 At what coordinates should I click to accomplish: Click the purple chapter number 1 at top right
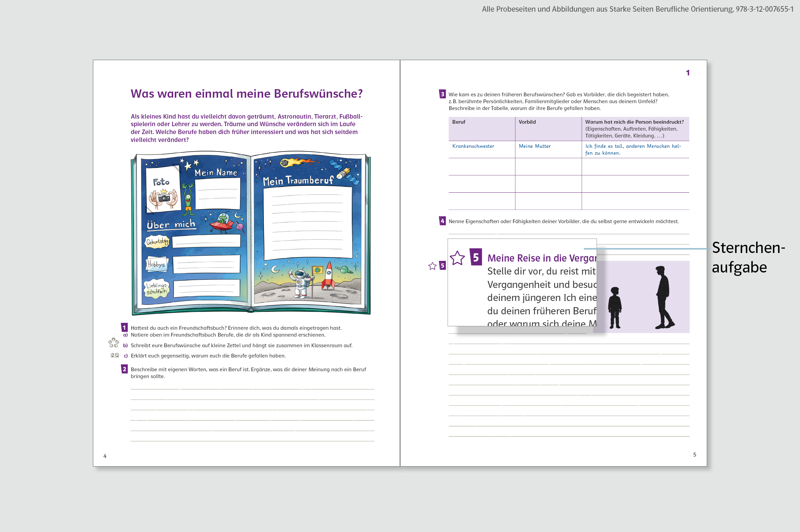tap(688, 73)
